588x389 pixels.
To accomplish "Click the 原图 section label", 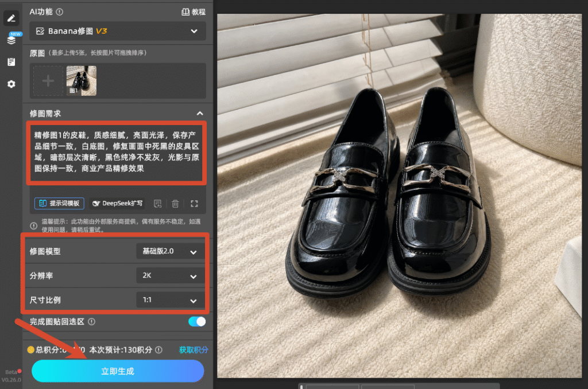I will tap(37, 53).
